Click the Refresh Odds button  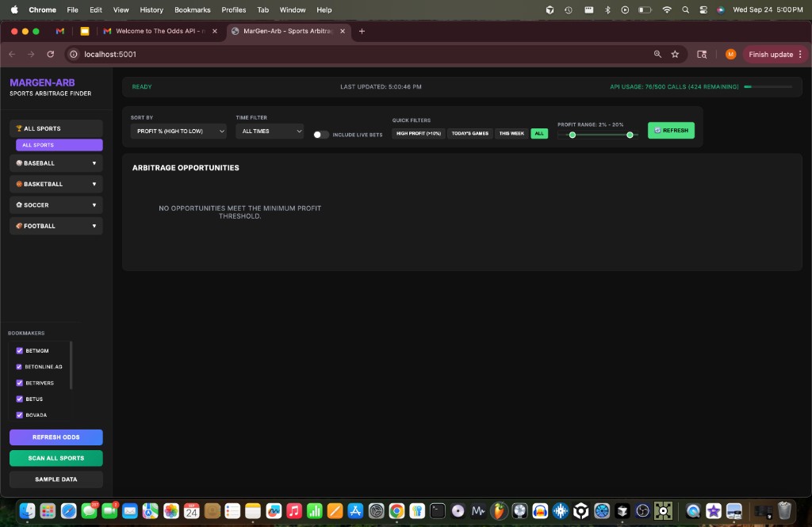56,437
